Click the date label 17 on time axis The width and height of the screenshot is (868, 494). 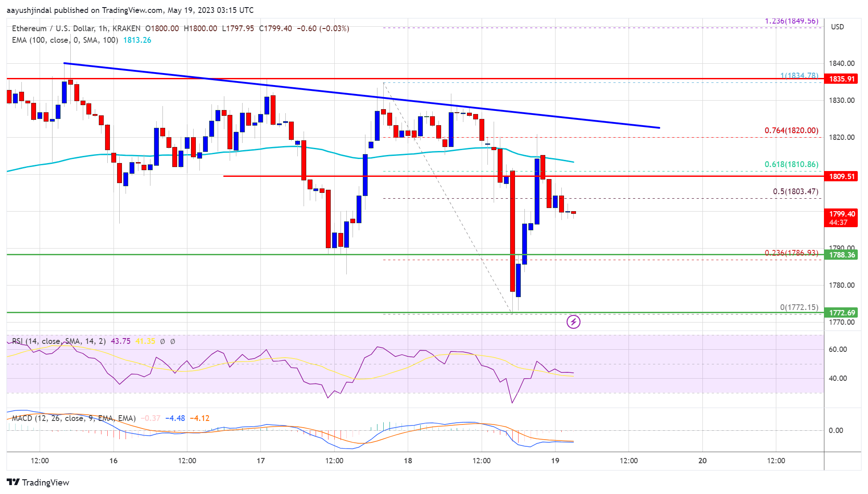(x=261, y=461)
